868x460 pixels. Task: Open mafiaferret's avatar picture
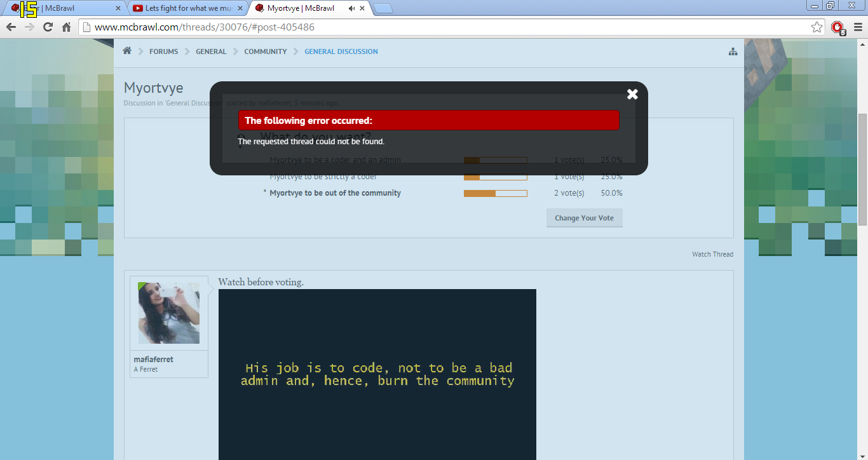(x=169, y=313)
